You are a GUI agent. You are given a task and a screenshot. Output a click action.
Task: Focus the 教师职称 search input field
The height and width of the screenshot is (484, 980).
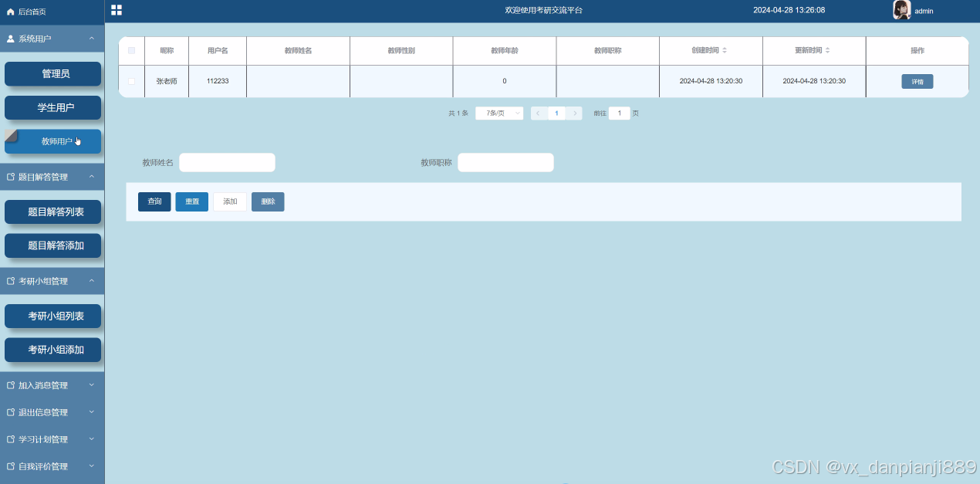pos(505,162)
